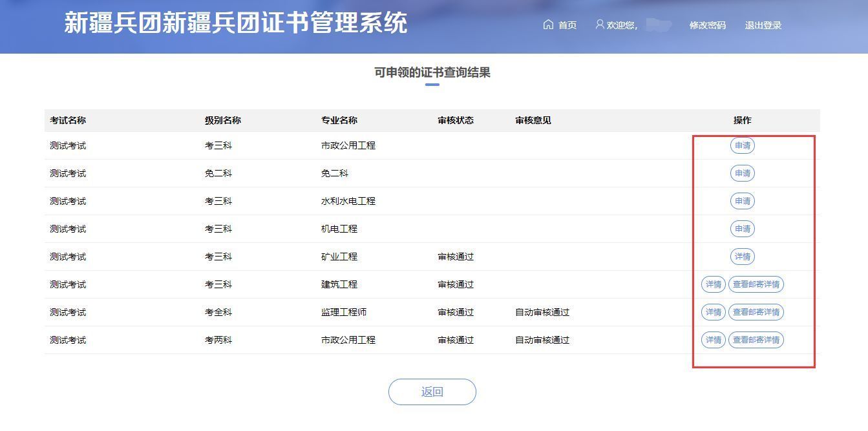
Task: View 查看邮寄详情 for 建筑工程
Action: [756, 284]
